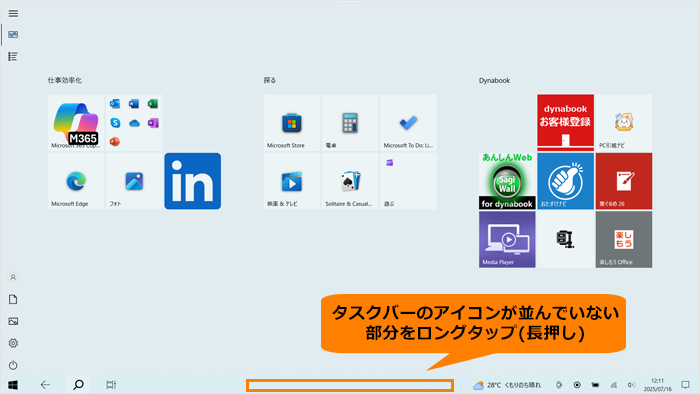Screen dimensions: 700x394
Task: Expand the Start menu hamburger button
Action: pos(13,13)
